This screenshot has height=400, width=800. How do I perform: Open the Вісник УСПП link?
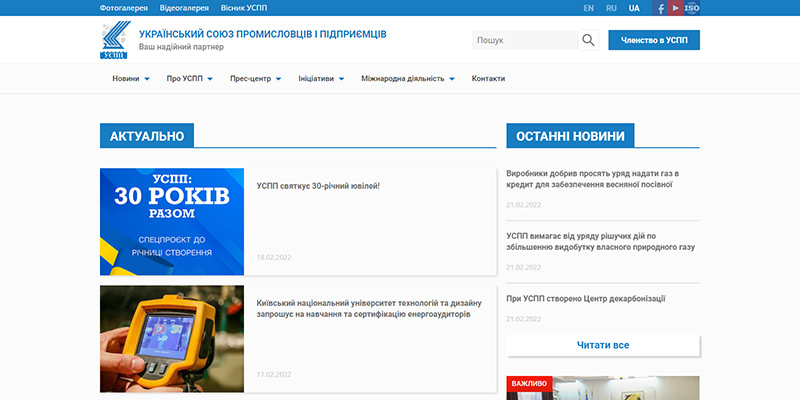pyautogui.click(x=244, y=8)
